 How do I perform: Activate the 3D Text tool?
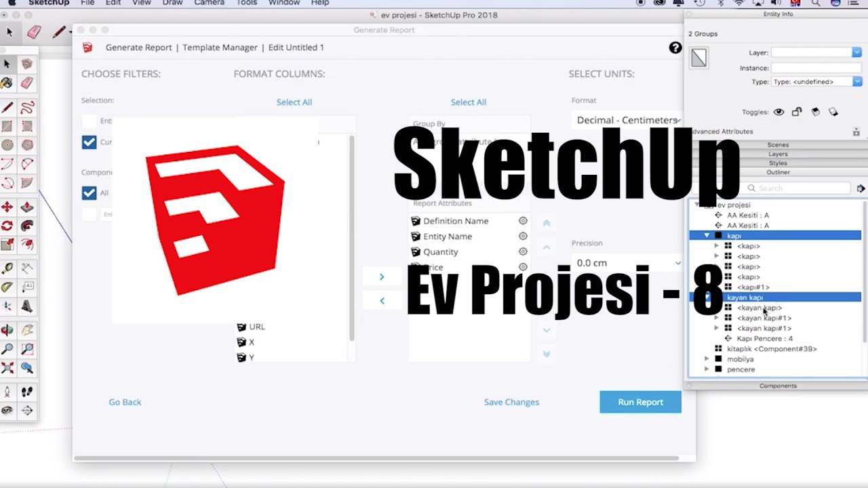(27, 306)
